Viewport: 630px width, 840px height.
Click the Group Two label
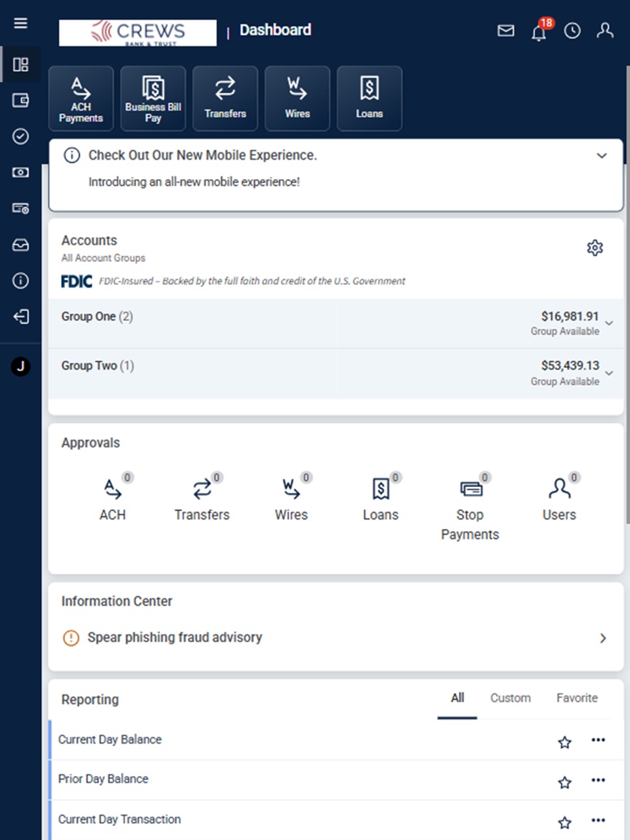coord(89,366)
